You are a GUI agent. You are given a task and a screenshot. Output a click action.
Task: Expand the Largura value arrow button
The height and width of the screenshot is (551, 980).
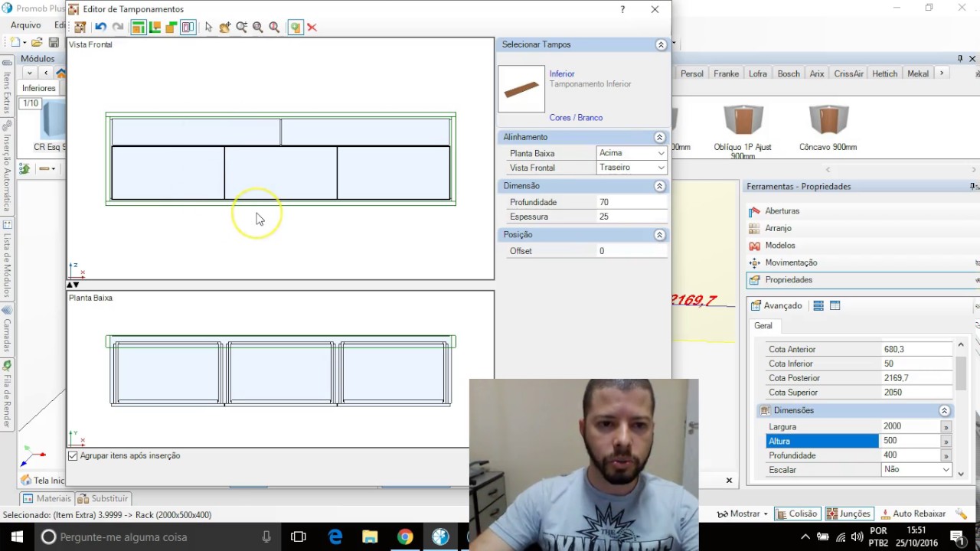[946, 427]
